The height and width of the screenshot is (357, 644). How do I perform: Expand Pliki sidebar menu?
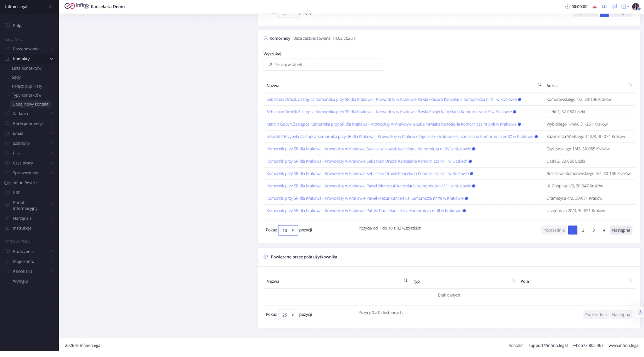pos(29,153)
